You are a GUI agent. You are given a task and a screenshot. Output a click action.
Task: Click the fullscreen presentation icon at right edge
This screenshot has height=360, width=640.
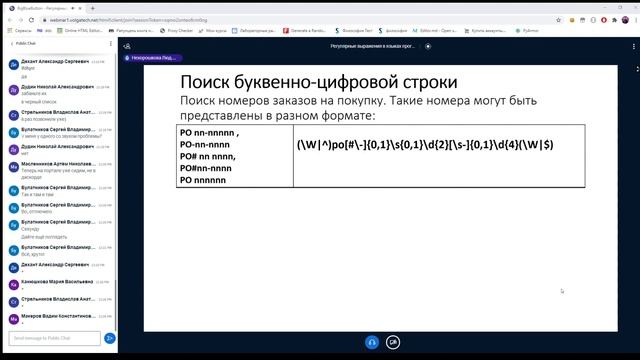pos(637,69)
